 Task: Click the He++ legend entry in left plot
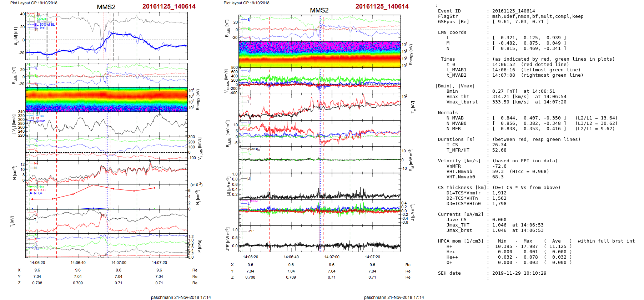[42, 190]
